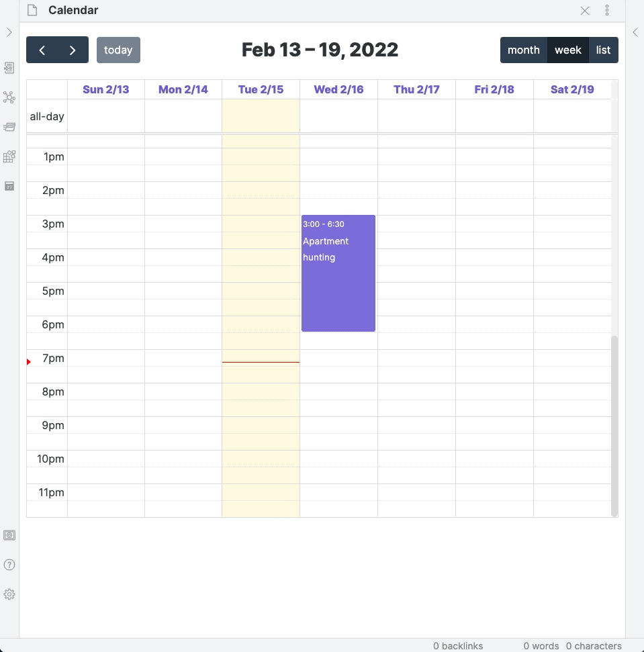This screenshot has height=652, width=644.
Task: Open the Calendar pane's three-dot more options
Action: (607, 10)
